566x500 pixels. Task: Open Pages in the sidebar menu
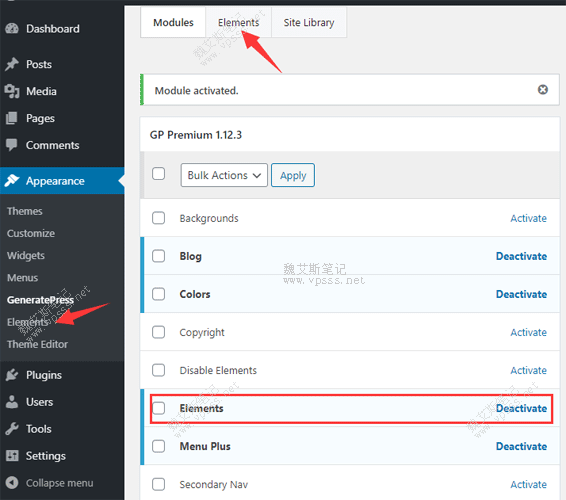point(40,118)
